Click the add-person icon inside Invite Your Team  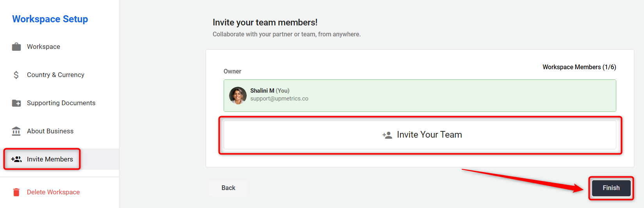click(387, 135)
